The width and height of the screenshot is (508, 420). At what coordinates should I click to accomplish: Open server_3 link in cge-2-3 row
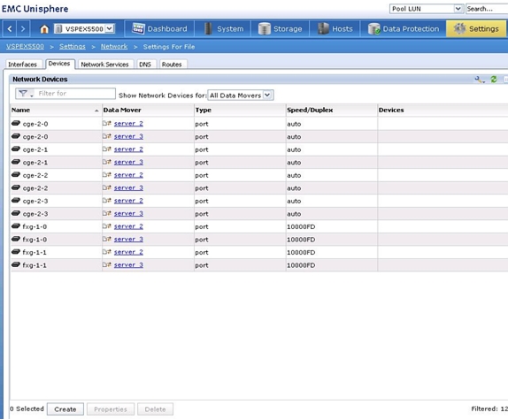pyautogui.click(x=128, y=214)
